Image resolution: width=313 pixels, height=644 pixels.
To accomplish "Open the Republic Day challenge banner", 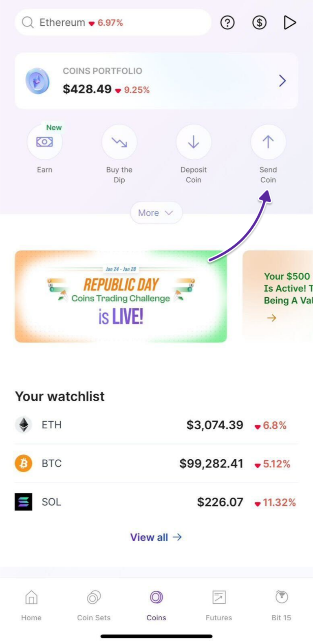I will [121, 297].
